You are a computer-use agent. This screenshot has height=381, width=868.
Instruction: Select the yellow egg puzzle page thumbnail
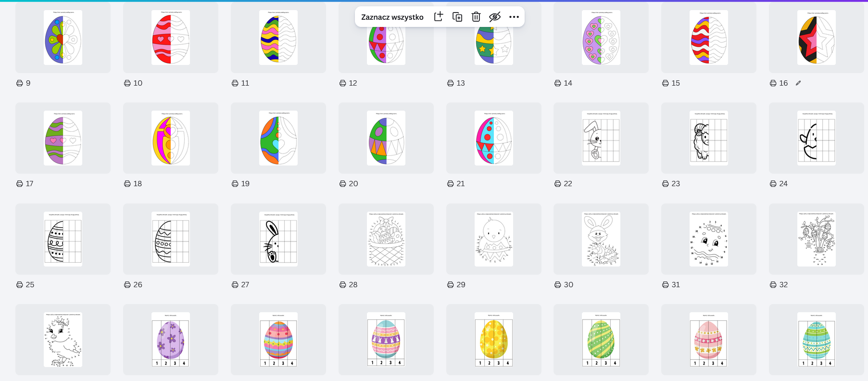[x=493, y=340]
